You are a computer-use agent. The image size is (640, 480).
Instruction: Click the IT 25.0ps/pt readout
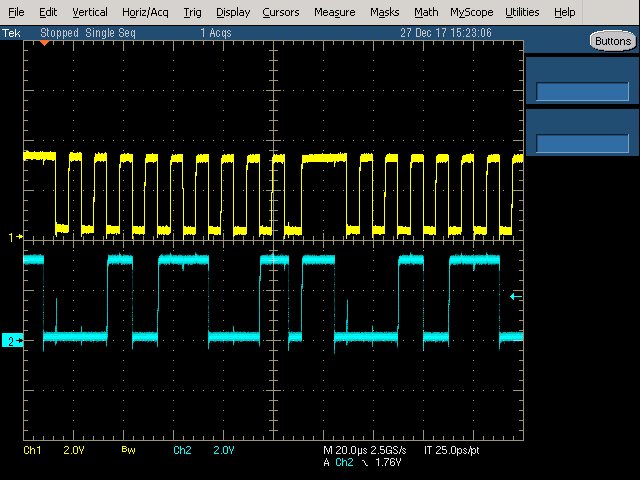click(x=451, y=450)
